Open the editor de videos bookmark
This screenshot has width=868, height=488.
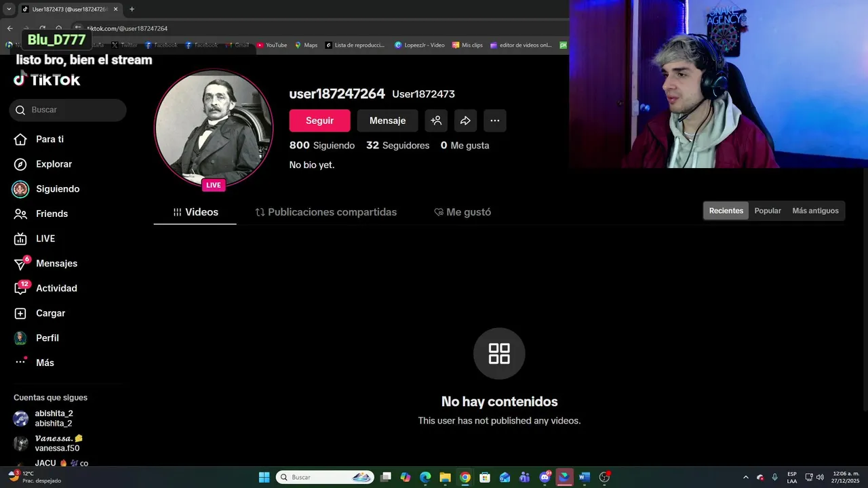(x=521, y=45)
